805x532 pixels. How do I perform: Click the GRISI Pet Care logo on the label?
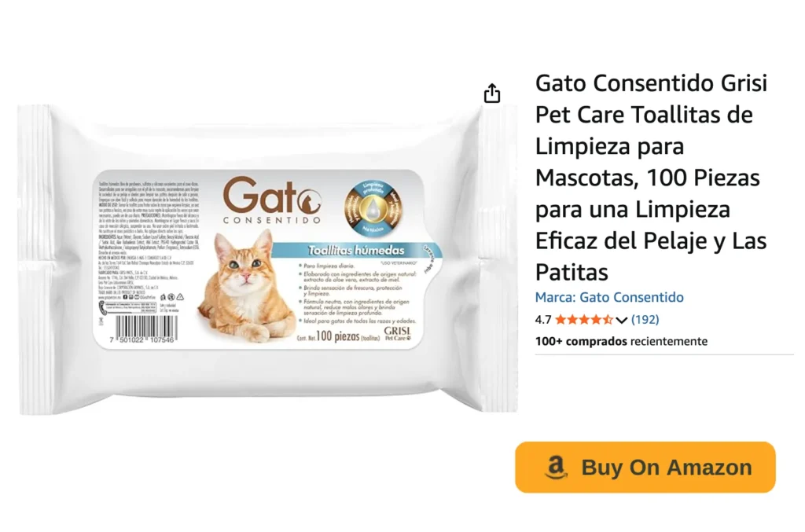tap(397, 333)
